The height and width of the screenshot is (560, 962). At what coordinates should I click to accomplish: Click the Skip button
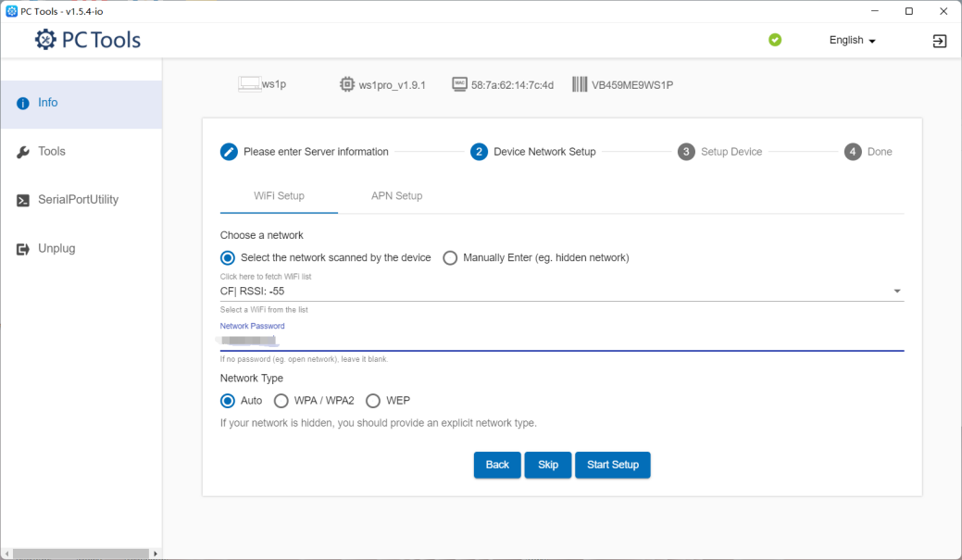(x=548, y=465)
